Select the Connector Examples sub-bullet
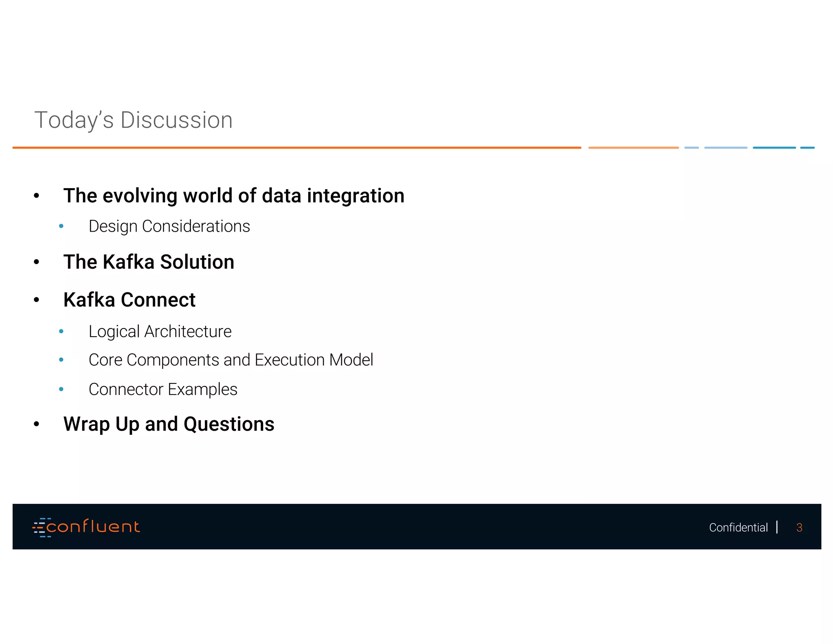Viewport: 834px width, 644px height. click(163, 390)
